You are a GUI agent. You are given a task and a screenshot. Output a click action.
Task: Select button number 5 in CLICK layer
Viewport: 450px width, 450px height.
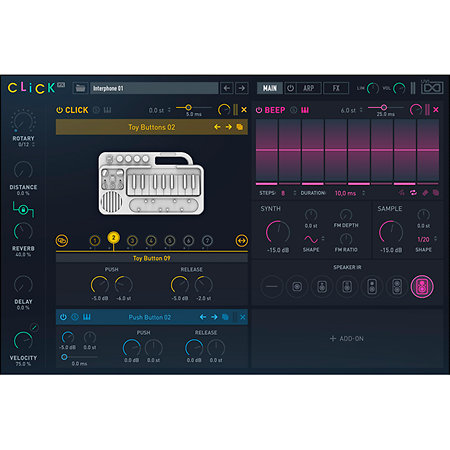tap(170, 241)
